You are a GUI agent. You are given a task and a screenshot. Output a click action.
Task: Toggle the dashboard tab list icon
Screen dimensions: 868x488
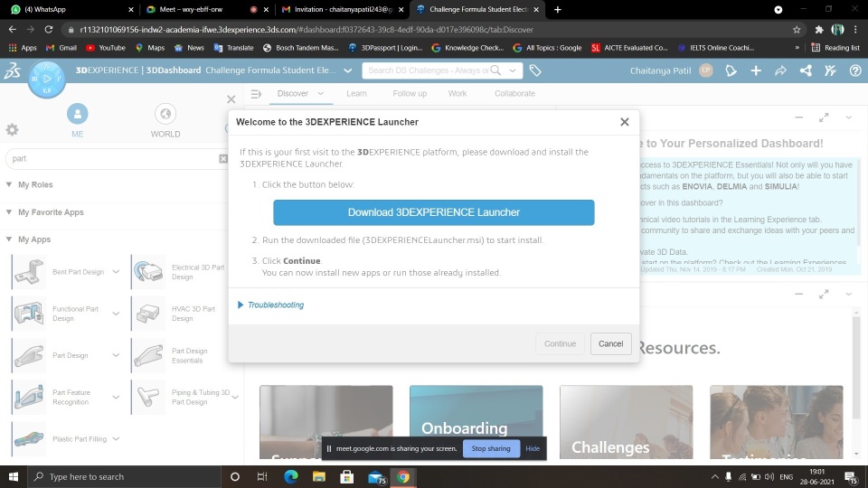(x=256, y=93)
